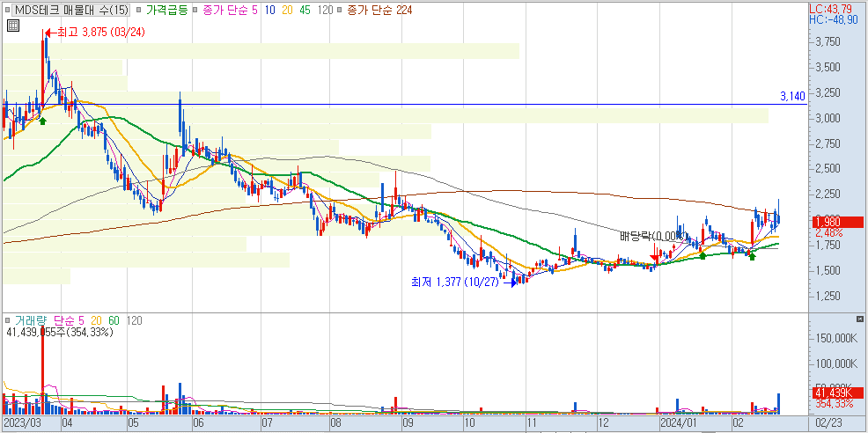
Task: Click the 배당락(0.00%) annotation
Action: coord(653,237)
